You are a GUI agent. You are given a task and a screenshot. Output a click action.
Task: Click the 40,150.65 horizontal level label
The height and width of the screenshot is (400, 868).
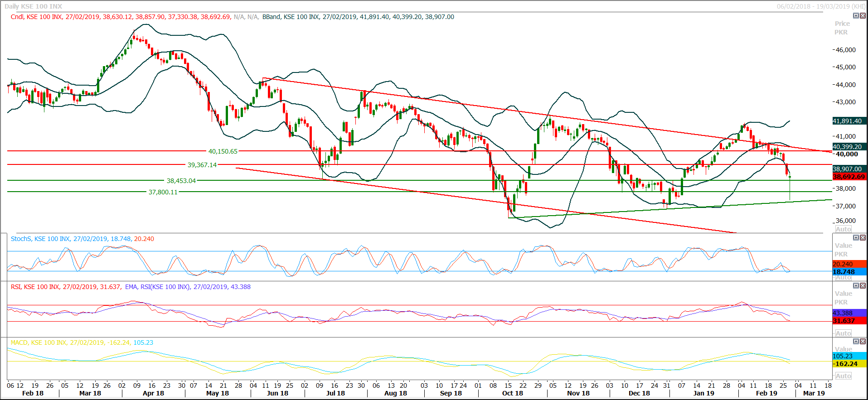click(x=223, y=151)
